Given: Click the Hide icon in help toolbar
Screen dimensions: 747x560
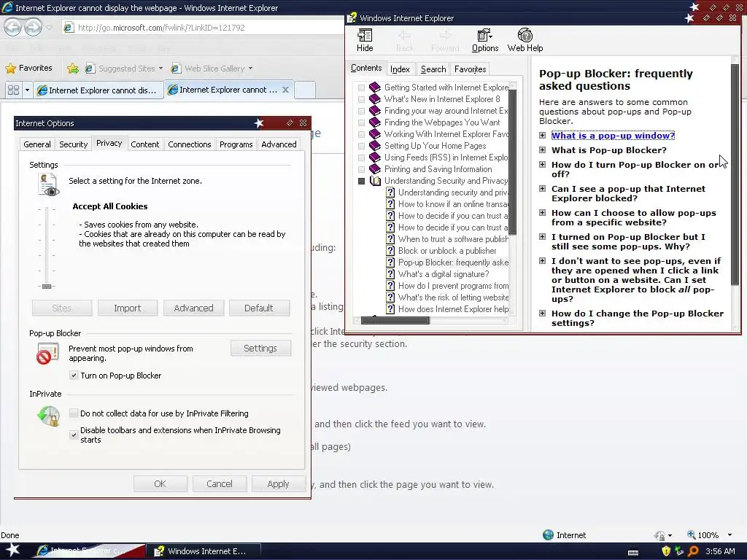Looking at the screenshot, I should point(365,35).
